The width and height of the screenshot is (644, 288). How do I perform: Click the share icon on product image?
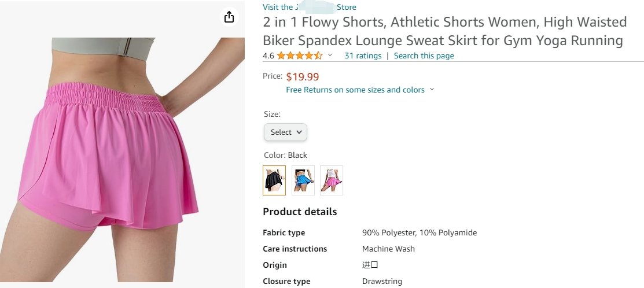229,17
